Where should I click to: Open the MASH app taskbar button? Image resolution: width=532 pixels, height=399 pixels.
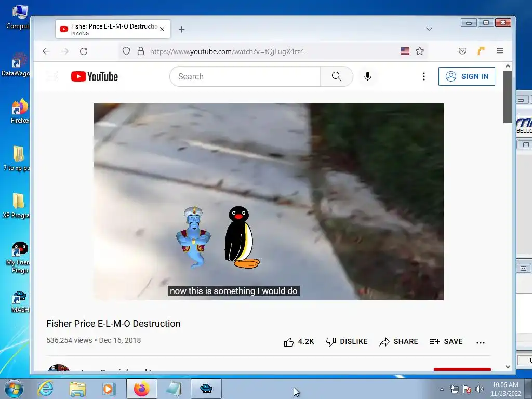pos(206,389)
